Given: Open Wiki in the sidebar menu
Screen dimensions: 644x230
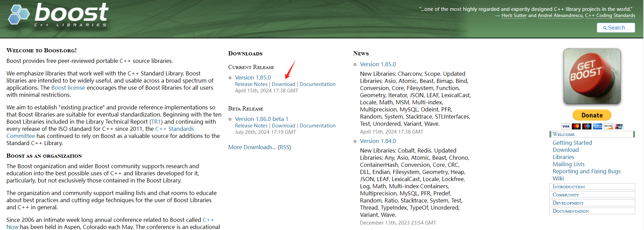Looking at the screenshot, I should click(558, 178).
